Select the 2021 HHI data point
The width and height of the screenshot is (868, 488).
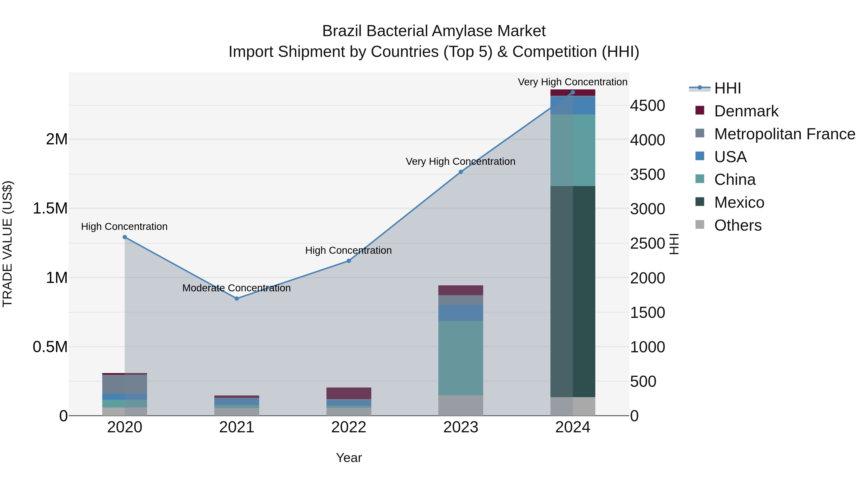pyautogui.click(x=237, y=298)
